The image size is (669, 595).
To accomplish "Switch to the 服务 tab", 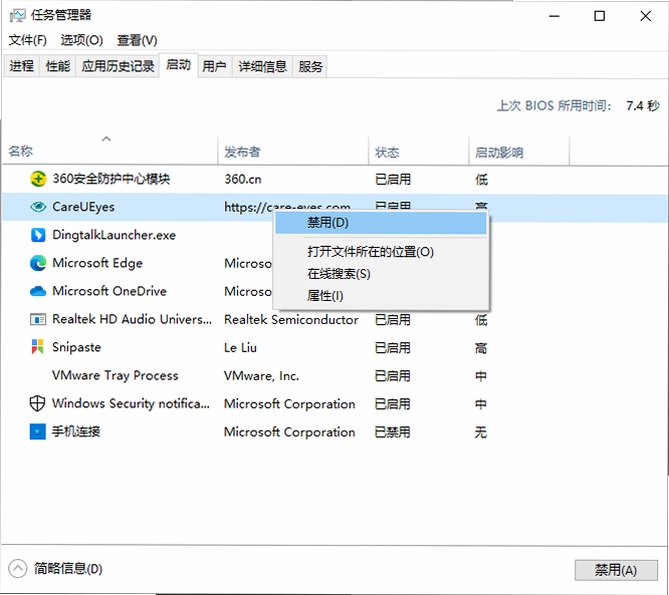I will point(310,66).
